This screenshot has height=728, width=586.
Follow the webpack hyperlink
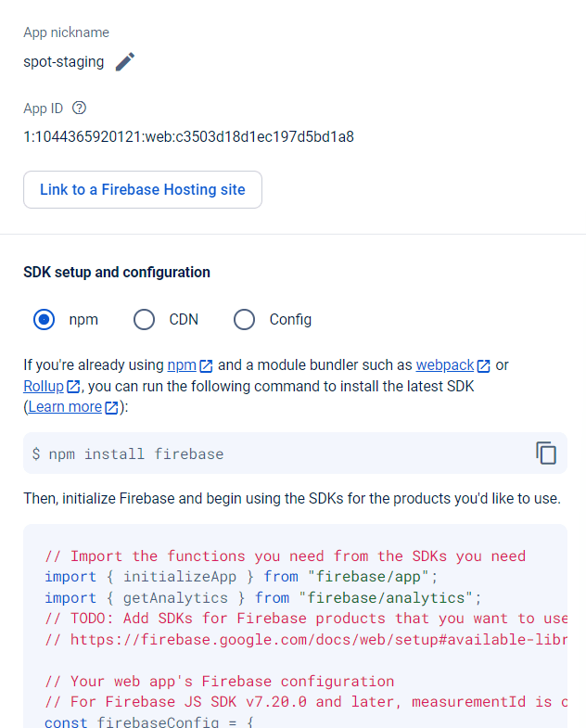pos(445,365)
